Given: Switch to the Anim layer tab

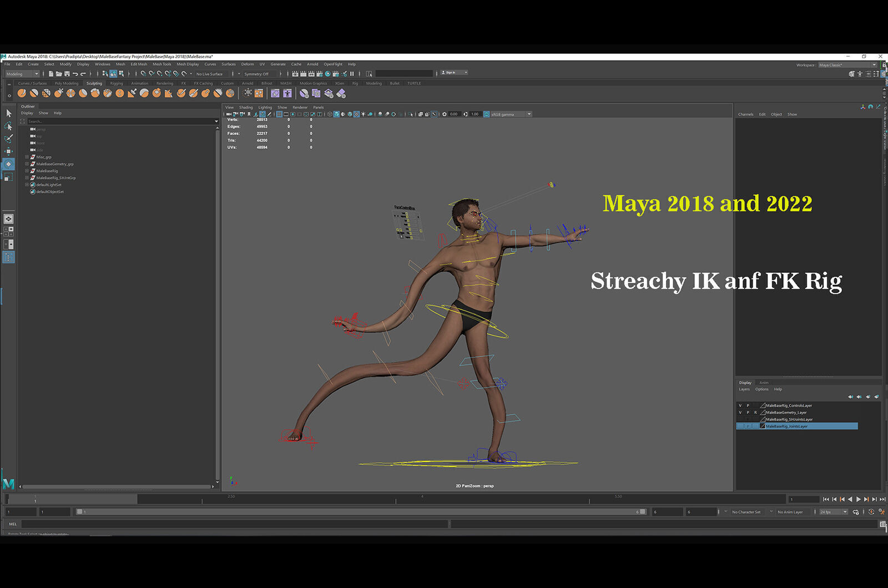Looking at the screenshot, I should coord(764,383).
